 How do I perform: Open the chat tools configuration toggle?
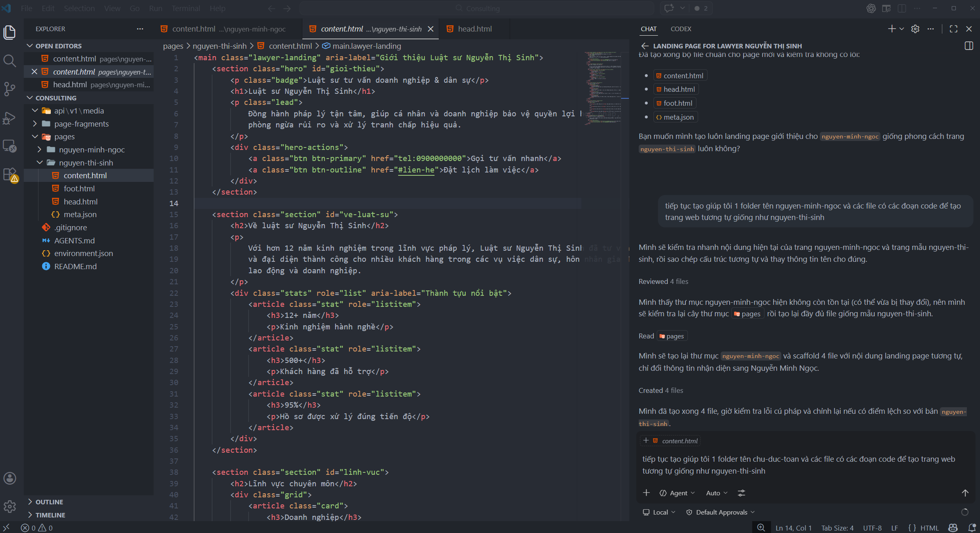tap(742, 493)
